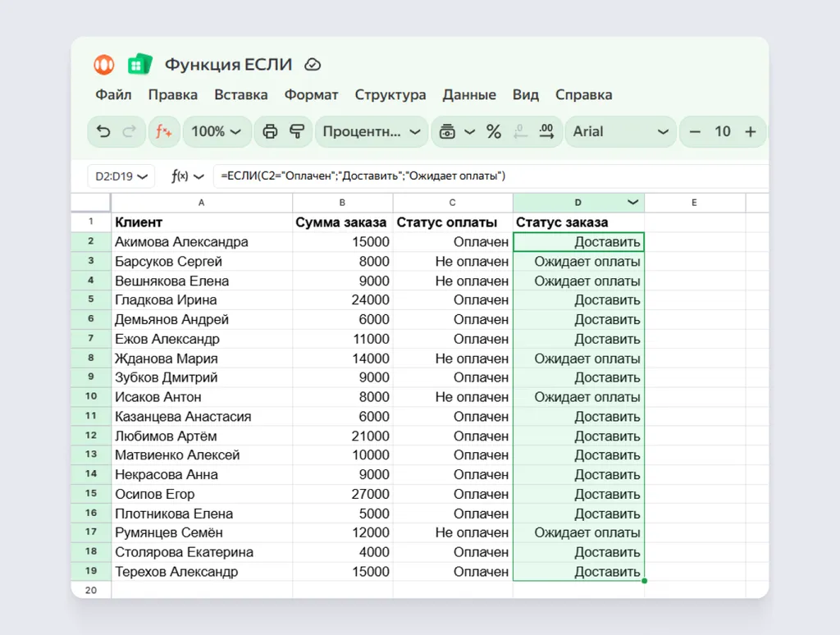Open the 100% zoom dropdown

click(217, 131)
